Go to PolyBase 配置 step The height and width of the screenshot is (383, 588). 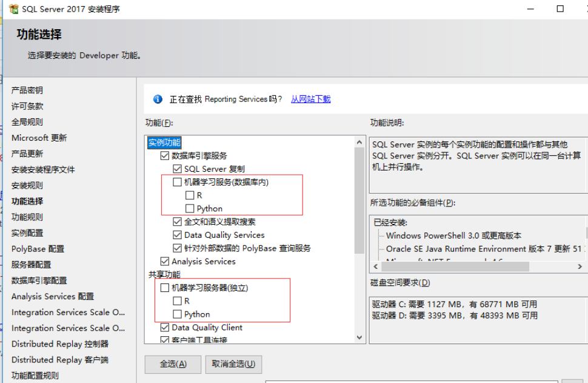38,249
